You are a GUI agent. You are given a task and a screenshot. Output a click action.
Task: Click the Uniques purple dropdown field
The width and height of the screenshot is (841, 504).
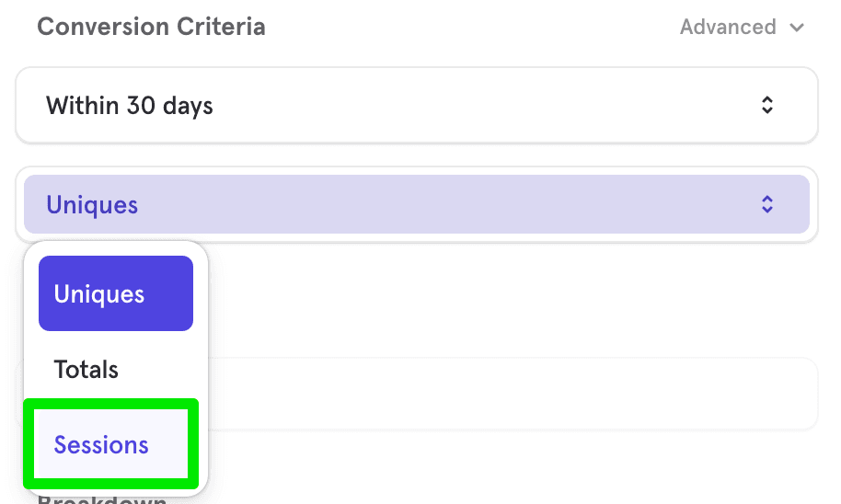[416, 204]
